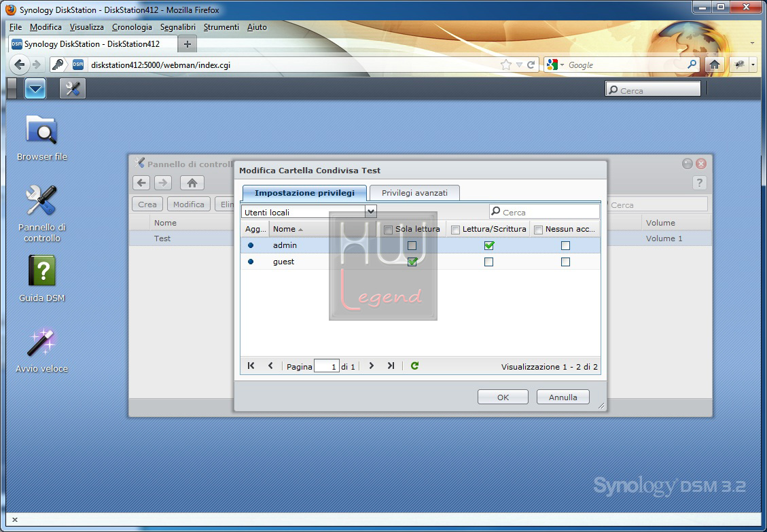Select the admin user row
Image resolution: width=767 pixels, height=532 pixels.
coord(421,245)
